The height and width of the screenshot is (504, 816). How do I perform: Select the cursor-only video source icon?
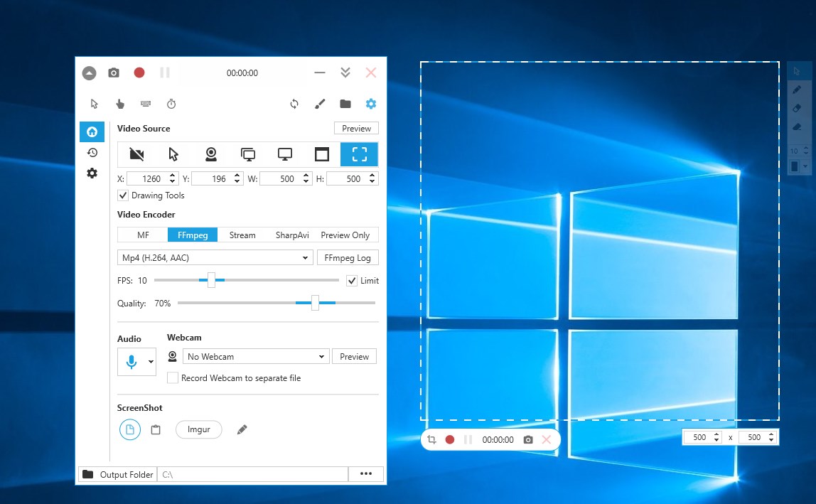173,154
